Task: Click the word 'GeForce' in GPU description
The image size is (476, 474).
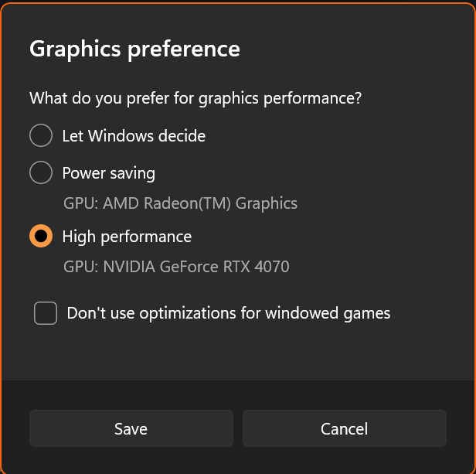Action: (x=189, y=267)
